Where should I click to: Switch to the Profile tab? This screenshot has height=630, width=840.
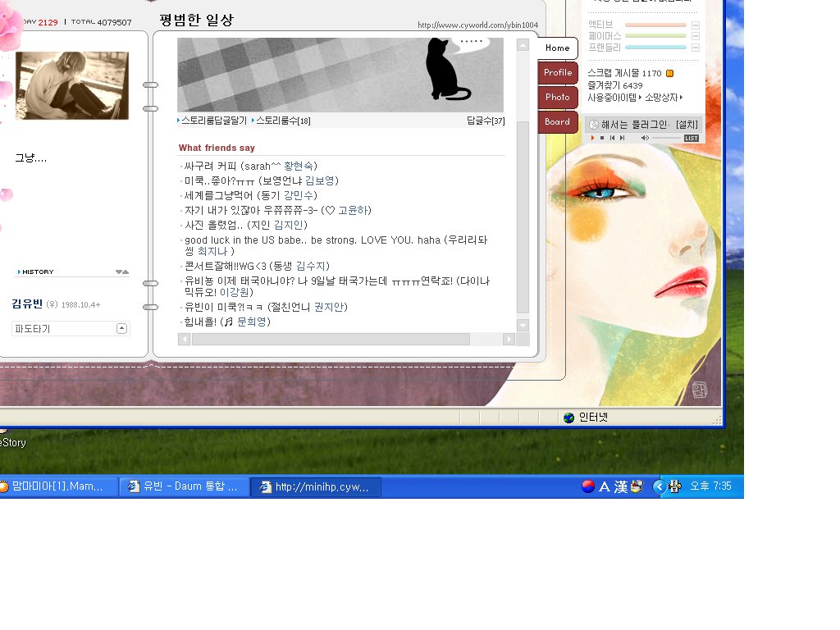(557, 72)
